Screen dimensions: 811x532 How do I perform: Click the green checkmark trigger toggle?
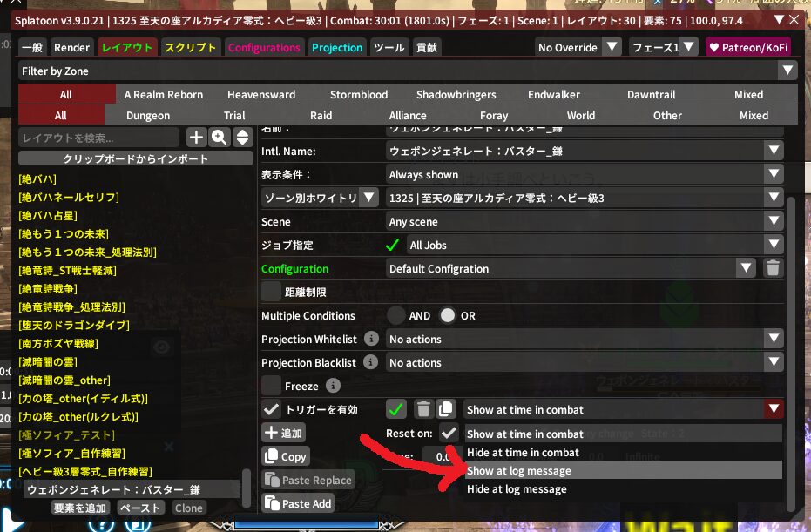[x=397, y=409]
